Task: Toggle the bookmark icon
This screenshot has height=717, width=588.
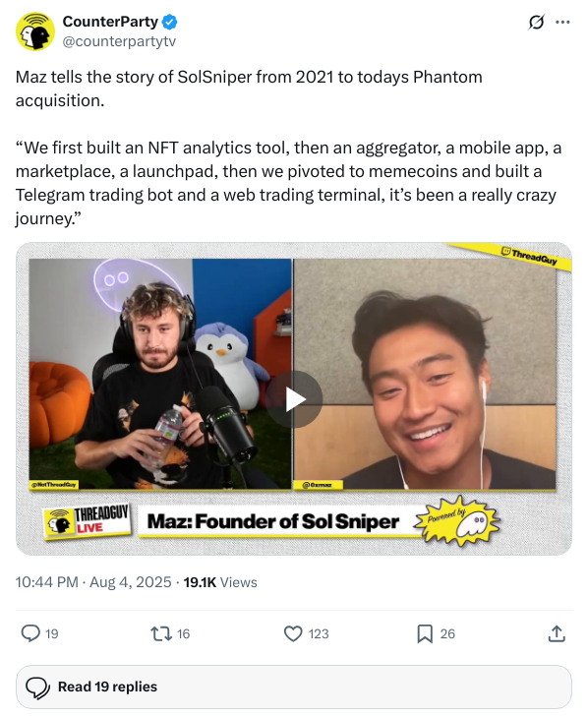Action: pos(425,633)
